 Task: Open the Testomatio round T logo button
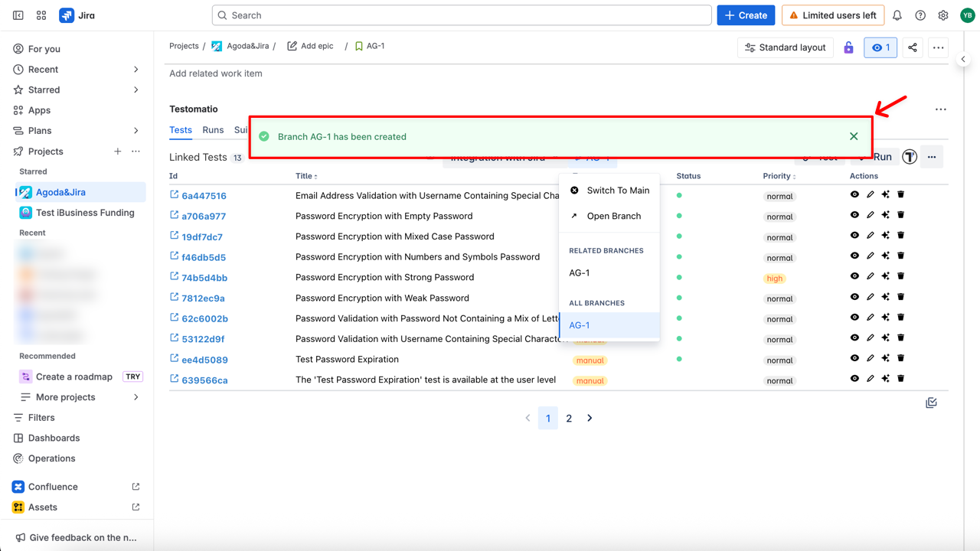[x=910, y=157]
